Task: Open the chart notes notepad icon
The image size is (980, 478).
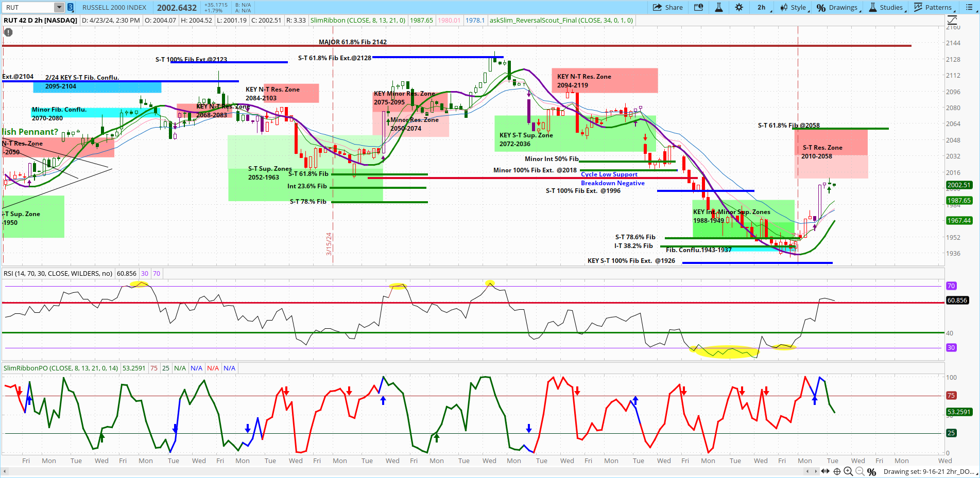Action: tap(698, 7)
